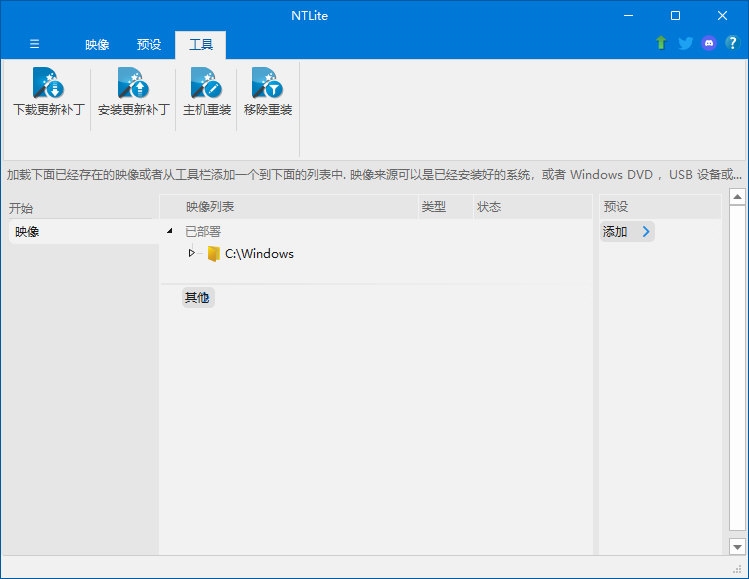Click the 其他 group label
Viewport: 749px width, 579px height.
(197, 298)
